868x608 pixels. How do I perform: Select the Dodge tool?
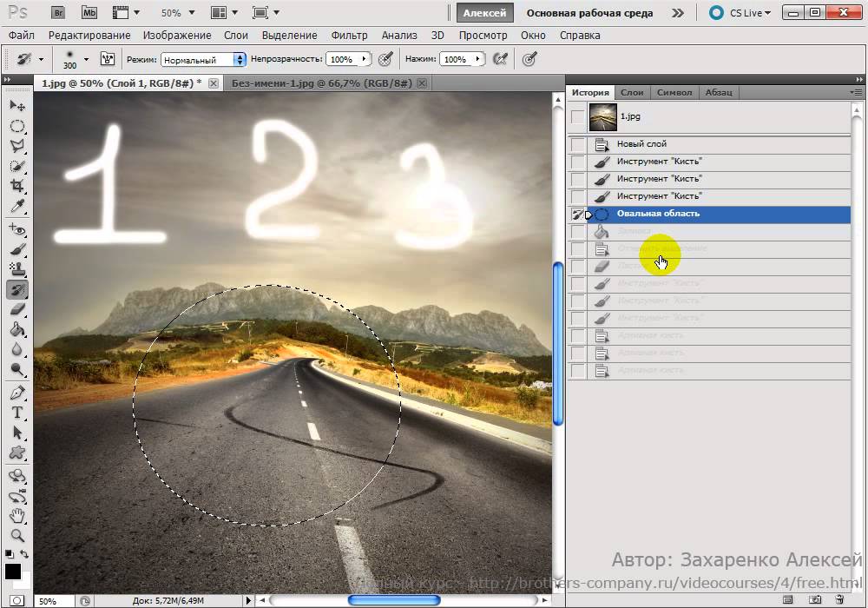17,370
